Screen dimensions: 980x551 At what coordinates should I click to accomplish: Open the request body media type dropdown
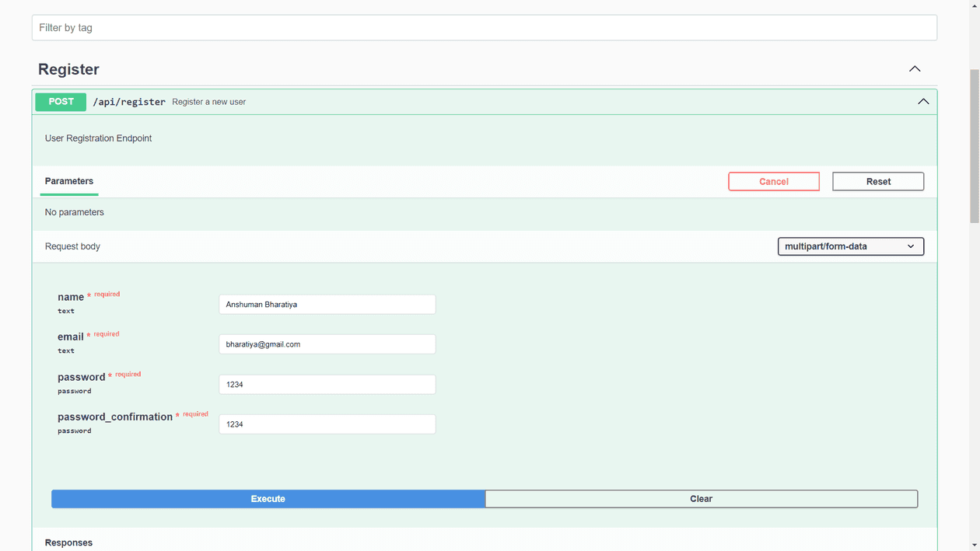coord(850,246)
